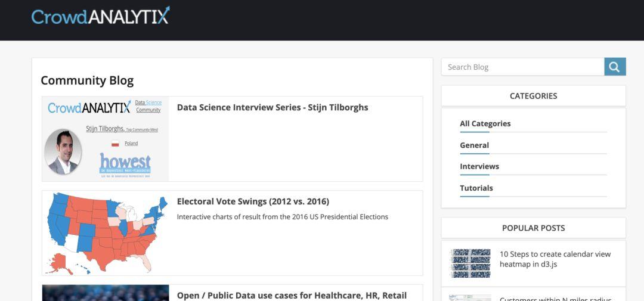Open Data Science Interview Series post title
Image resolution: width=644 pixels, height=301 pixels.
pos(273,108)
